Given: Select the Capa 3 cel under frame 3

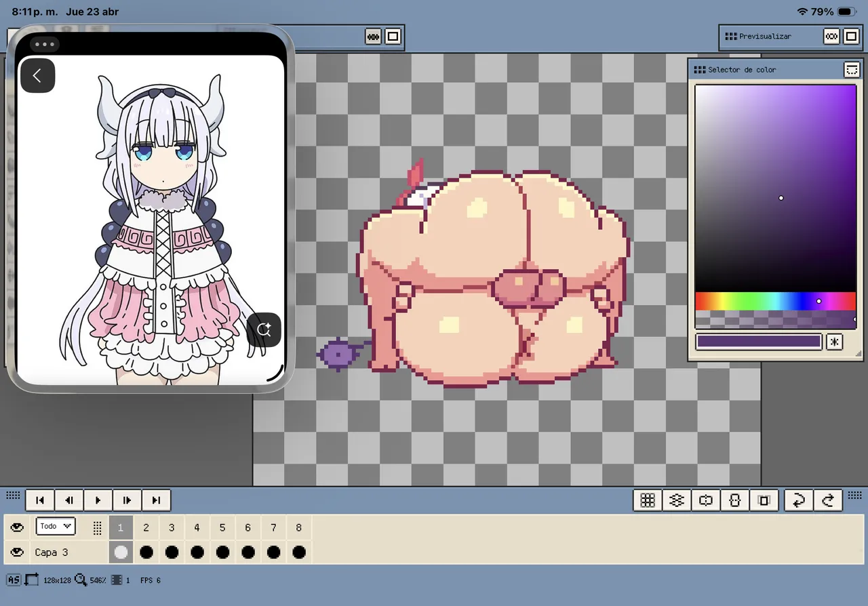Looking at the screenshot, I should click(172, 552).
